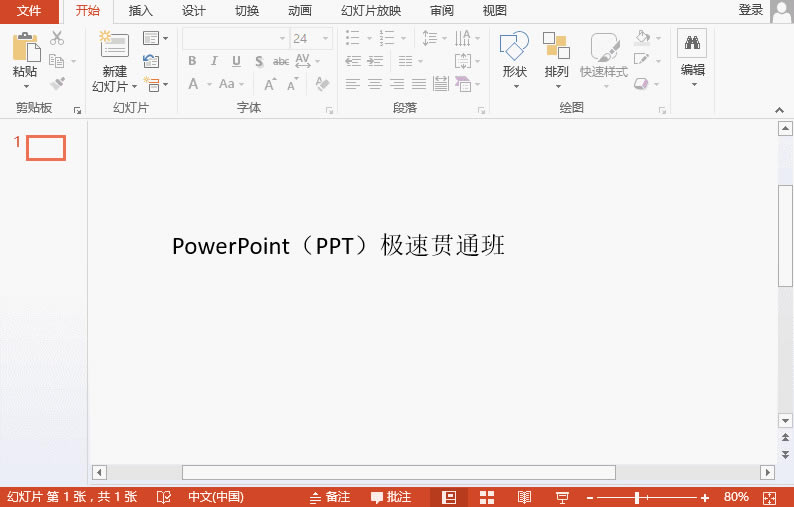Click the spell check status bar icon
Screen dimensions: 794x507
(x=164, y=497)
